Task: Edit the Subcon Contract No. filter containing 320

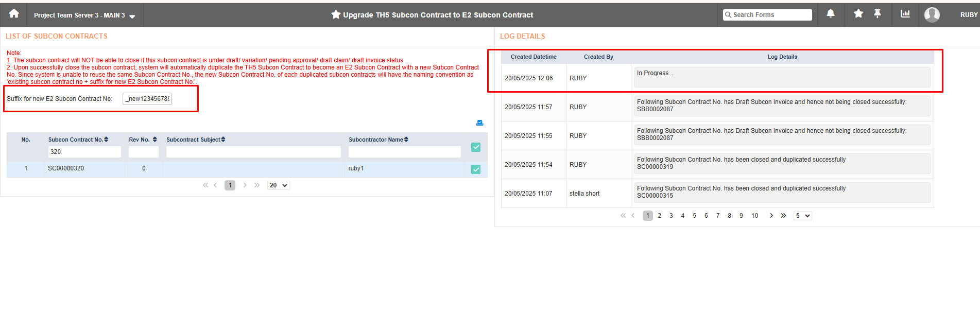Action: pyautogui.click(x=84, y=152)
